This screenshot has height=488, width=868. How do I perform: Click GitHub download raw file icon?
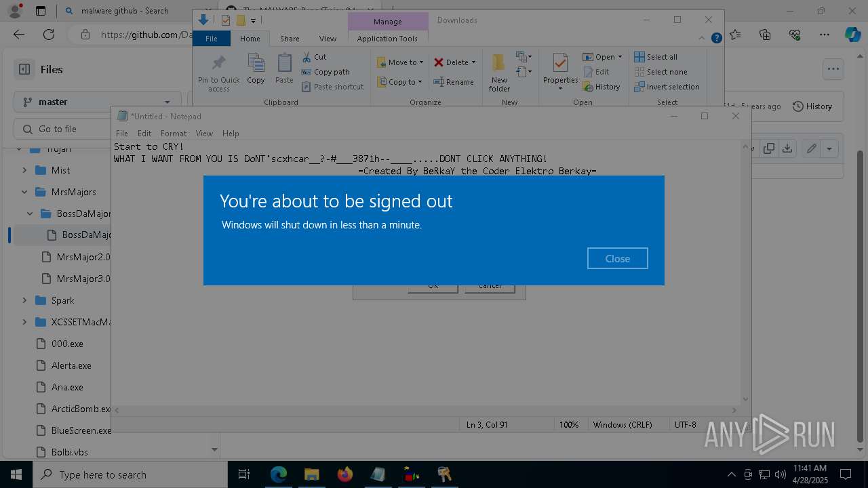click(787, 148)
